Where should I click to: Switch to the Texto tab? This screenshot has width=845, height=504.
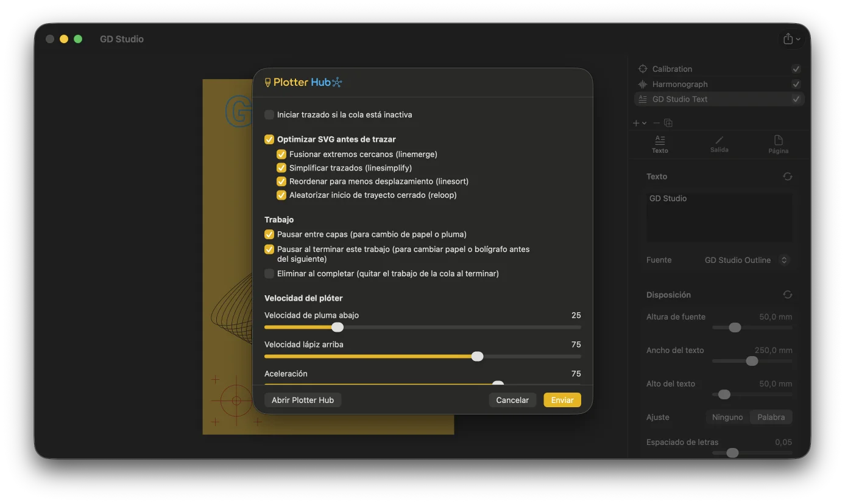coord(660,144)
